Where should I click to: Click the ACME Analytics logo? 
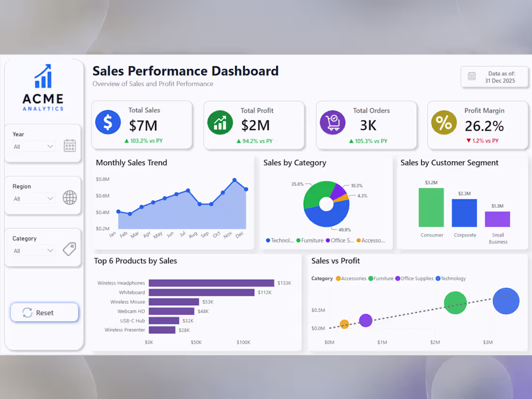[43, 88]
